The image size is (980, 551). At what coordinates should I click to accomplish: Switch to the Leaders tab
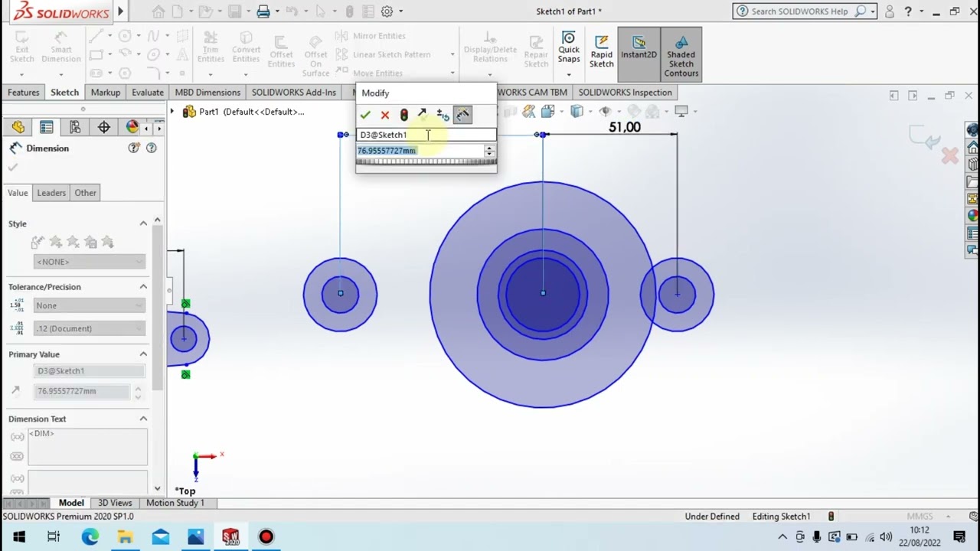[51, 193]
